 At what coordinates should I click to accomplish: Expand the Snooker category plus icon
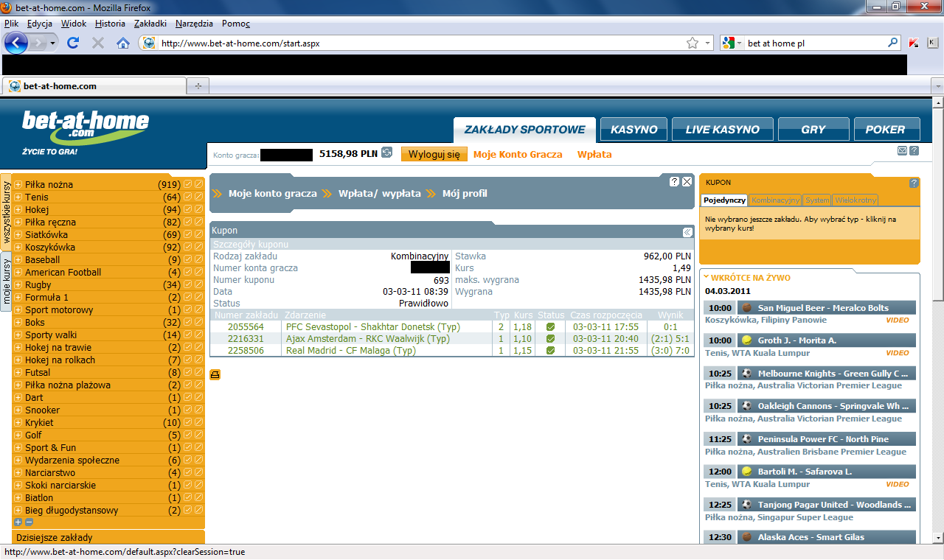[18, 410]
